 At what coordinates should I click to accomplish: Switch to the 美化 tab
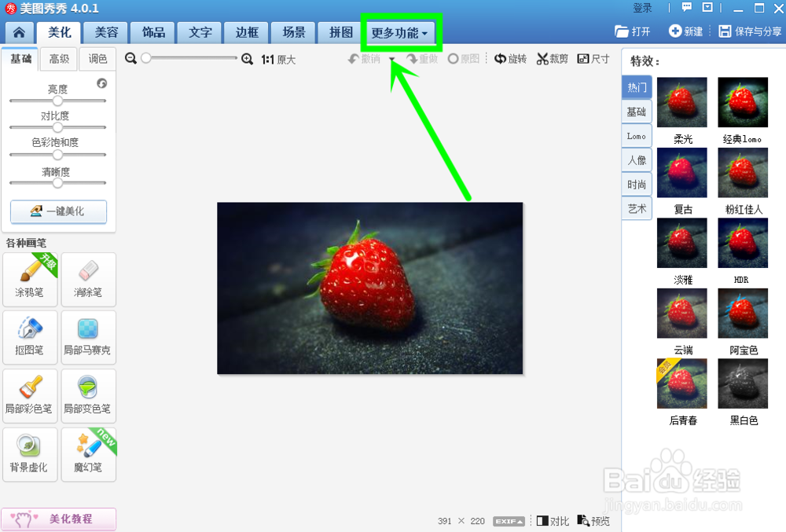(x=59, y=32)
